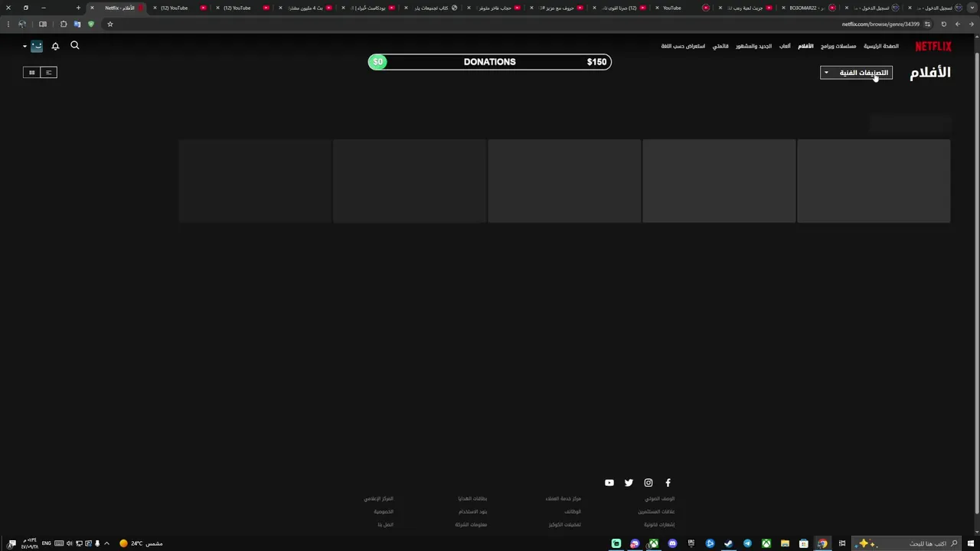The width and height of the screenshot is (980, 551).
Task: Open Netflix search magnifier icon
Action: click(75, 46)
